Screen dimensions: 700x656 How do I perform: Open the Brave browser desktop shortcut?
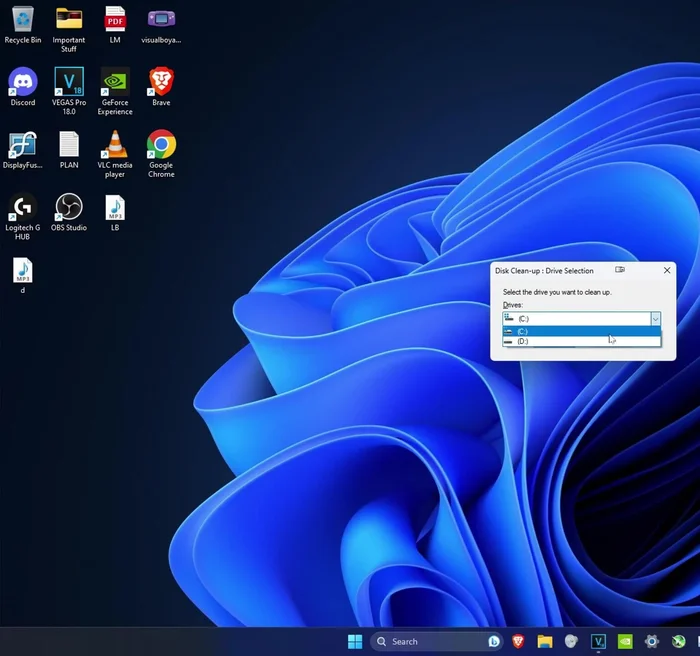coord(161,82)
